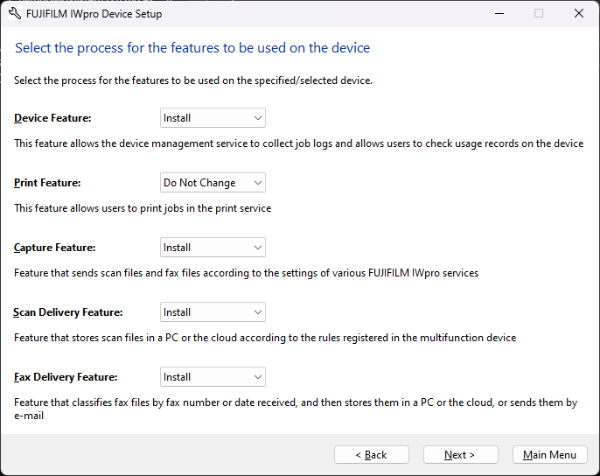Click the Device Feature label
This screenshot has height=476, width=600.
click(x=52, y=118)
